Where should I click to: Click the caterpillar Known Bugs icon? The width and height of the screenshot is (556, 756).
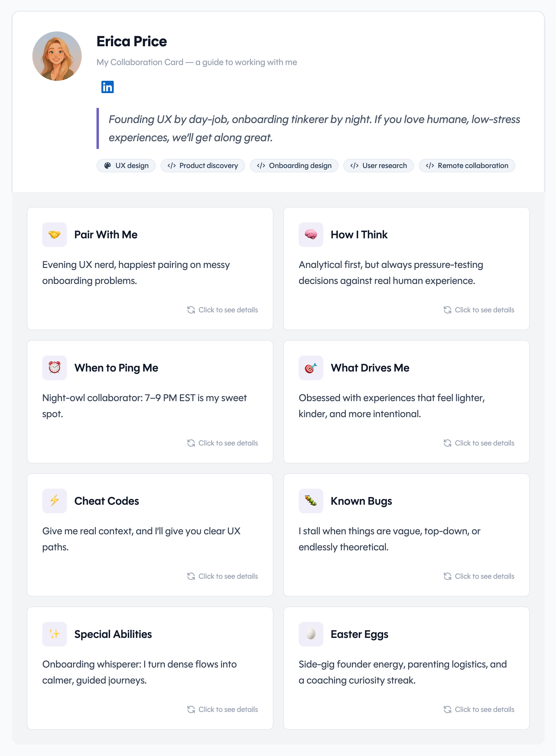(311, 501)
